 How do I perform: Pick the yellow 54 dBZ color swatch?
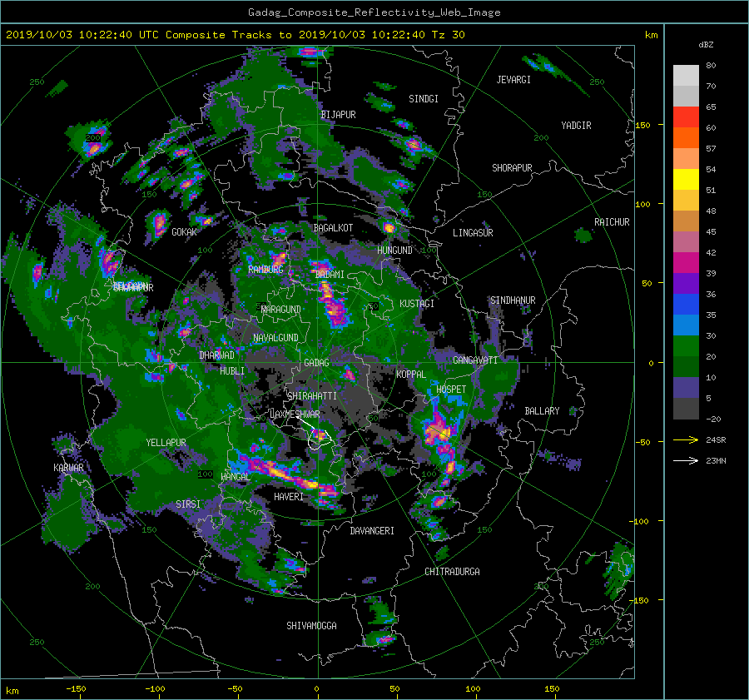[x=686, y=179]
